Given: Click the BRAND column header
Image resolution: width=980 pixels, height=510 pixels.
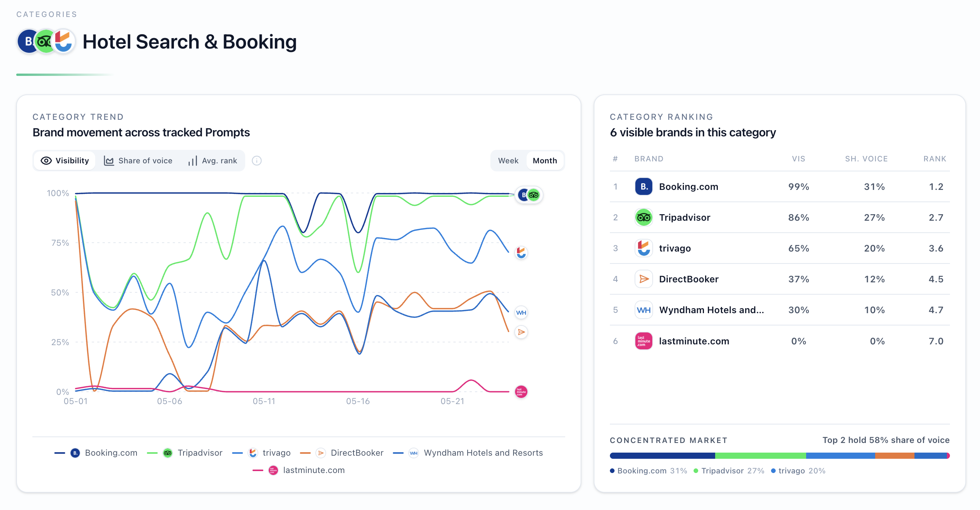Looking at the screenshot, I should (649, 159).
